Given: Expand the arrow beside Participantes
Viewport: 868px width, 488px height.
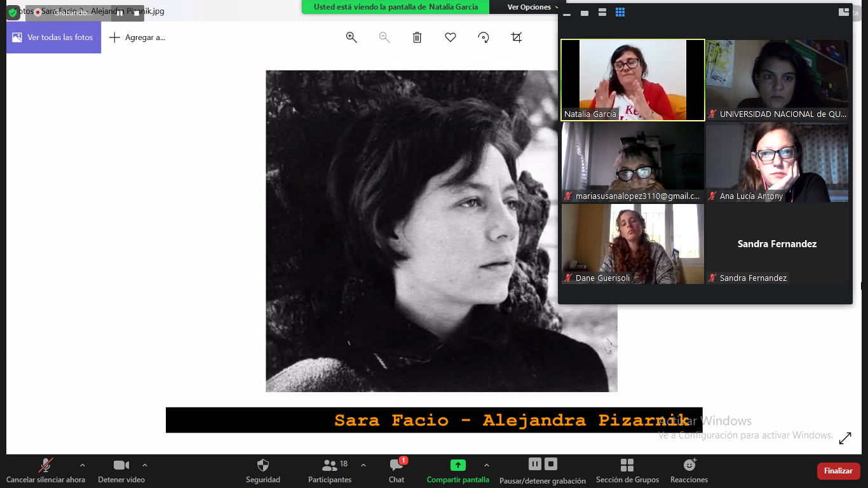Looking at the screenshot, I should pyautogui.click(x=363, y=465).
